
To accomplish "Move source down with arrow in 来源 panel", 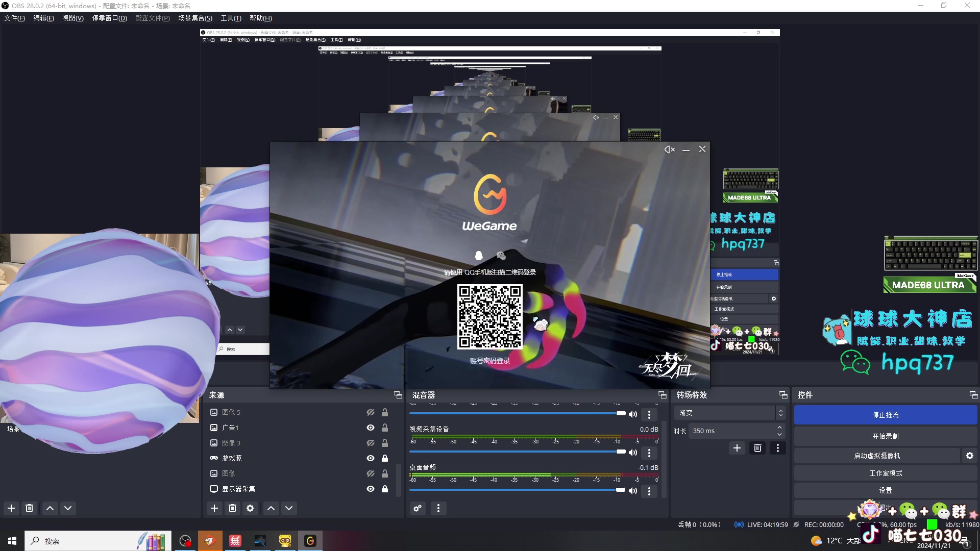I will 289,508.
